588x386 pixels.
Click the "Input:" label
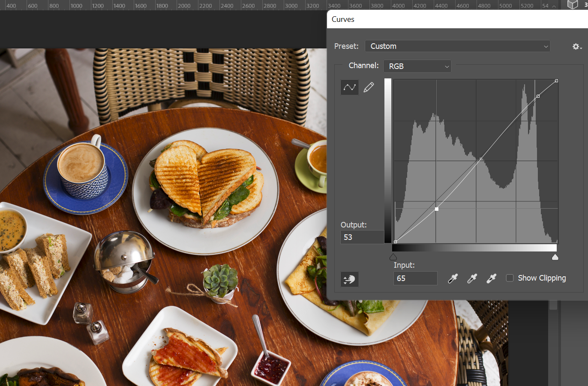(x=404, y=265)
